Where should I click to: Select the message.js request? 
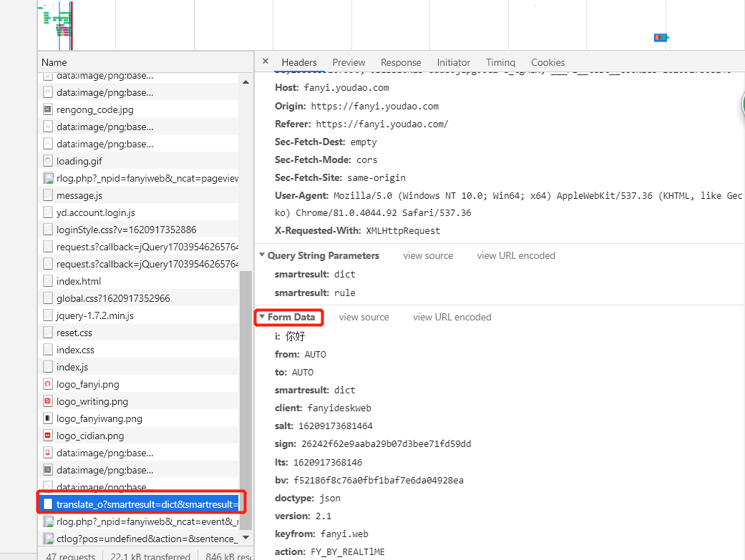point(138,195)
